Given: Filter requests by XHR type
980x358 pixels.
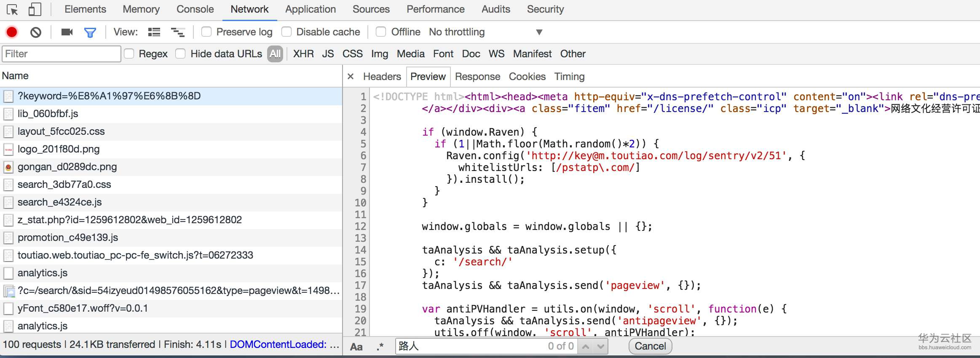Looking at the screenshot, I should pyautogui.click(x=303, y=54).
